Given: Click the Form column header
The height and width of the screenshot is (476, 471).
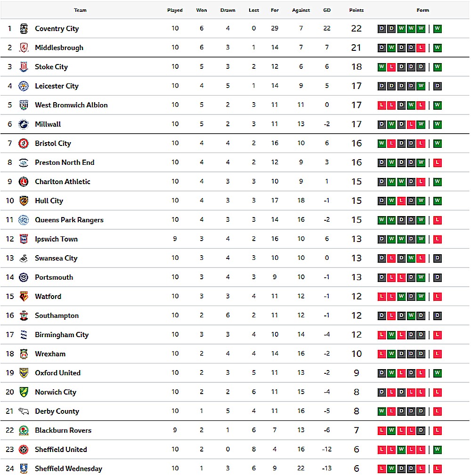Looking at the screenshot, I should (422, 10).
